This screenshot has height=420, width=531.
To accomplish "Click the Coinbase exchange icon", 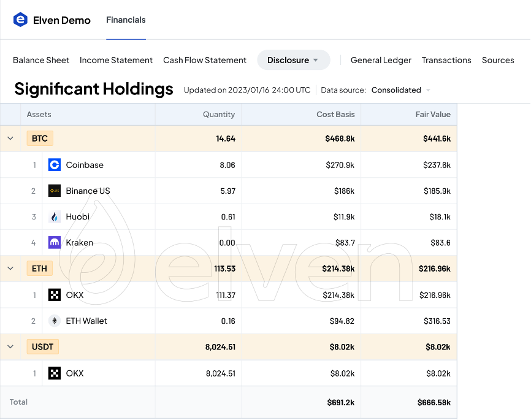I will (55, 165).
